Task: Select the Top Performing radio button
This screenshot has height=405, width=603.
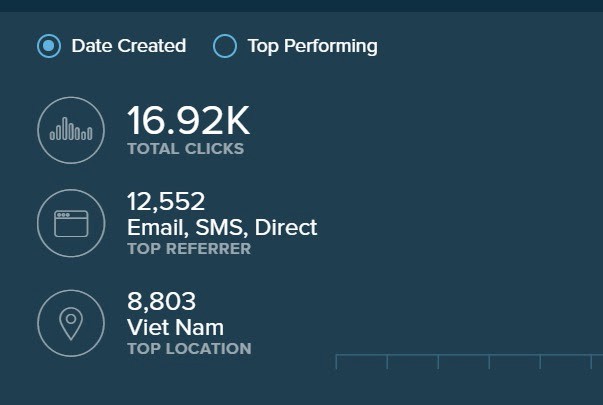Action: (225, 46)
